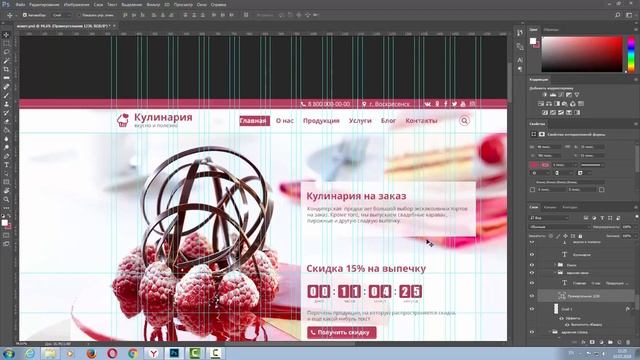Screen dimensions: 640x360
Task: Toggle the Автовыбор checkbox
Action: click(x=24, y=15)
